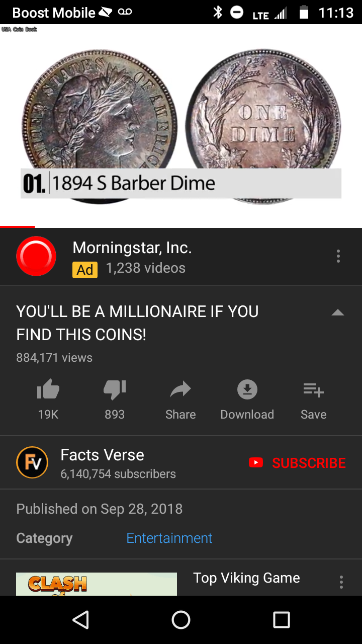362x644 pixels.
Task: Open the Facts Verse channel name
Action: coord(103,455)
